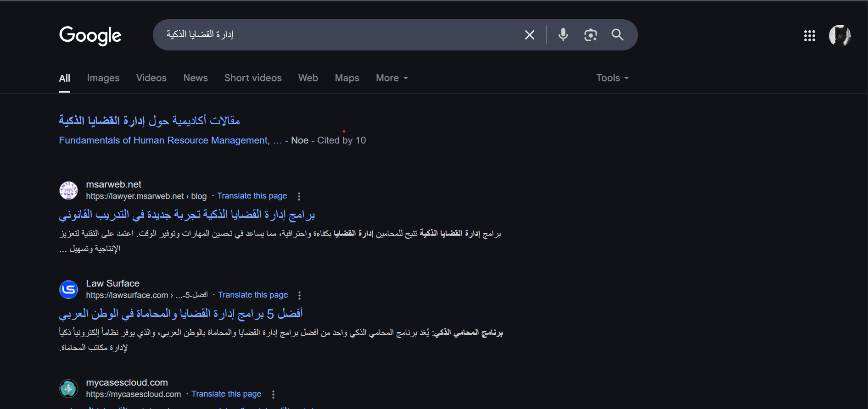Click the Law Surface site name

pyautogui.click(x=112, y=283)
